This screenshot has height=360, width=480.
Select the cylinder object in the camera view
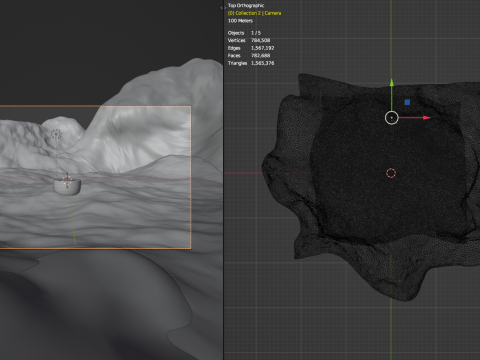[x=67, y=187]
